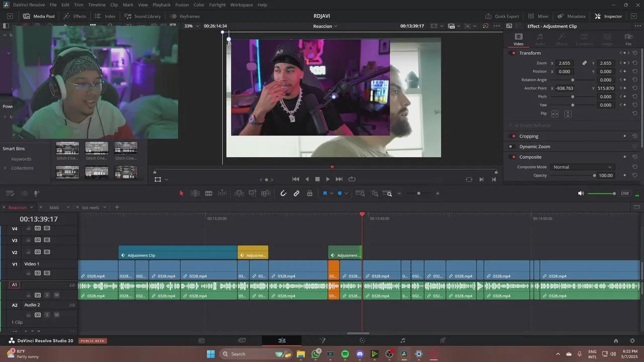Solo the A2 Audio 2 track
The height and width of the screenshot is (362, 644).
point(47,315)
